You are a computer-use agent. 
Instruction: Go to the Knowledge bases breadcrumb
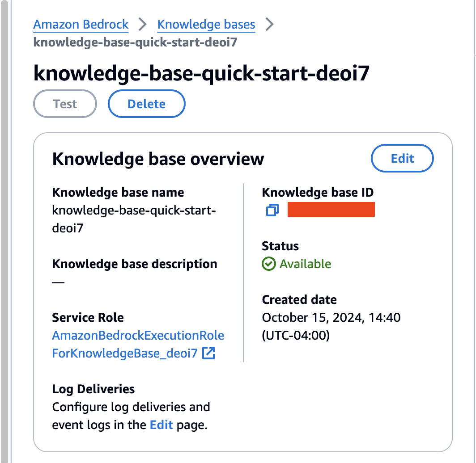click(206, 25)
